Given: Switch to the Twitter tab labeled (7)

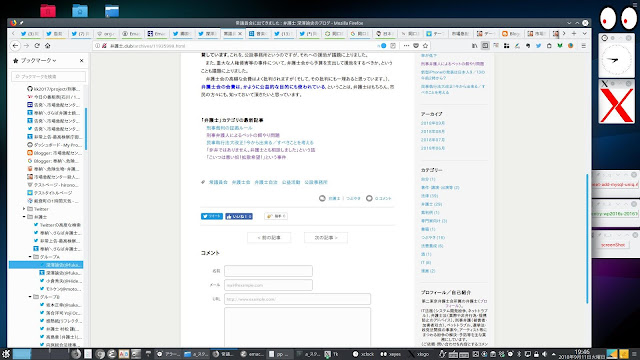Looking at the screenshot, I should tap(80, 34).
